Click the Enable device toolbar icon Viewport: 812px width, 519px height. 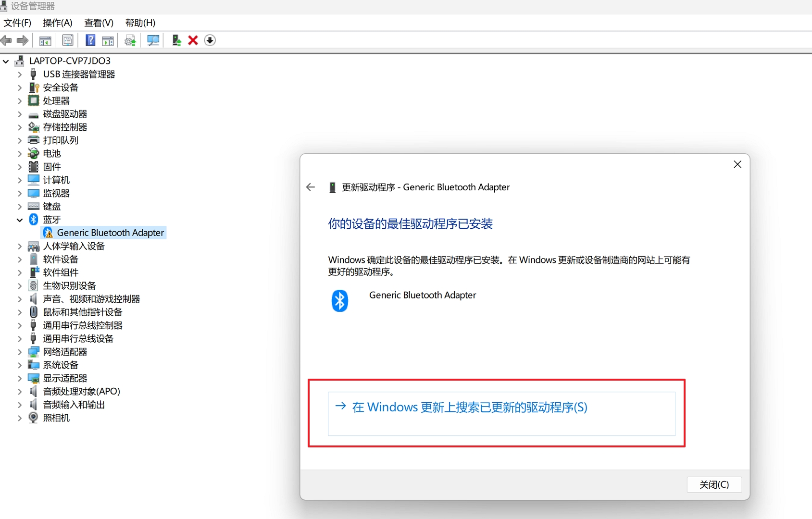[x=176, y=40]
